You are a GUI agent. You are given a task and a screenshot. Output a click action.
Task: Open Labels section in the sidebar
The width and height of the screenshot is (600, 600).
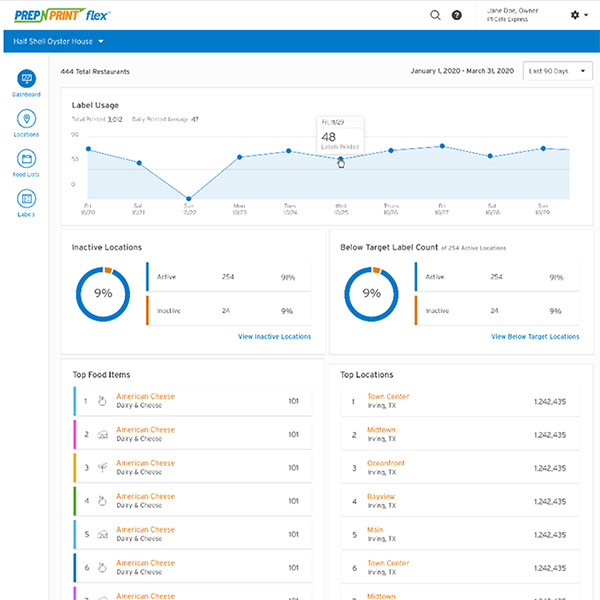coord(27,200)
